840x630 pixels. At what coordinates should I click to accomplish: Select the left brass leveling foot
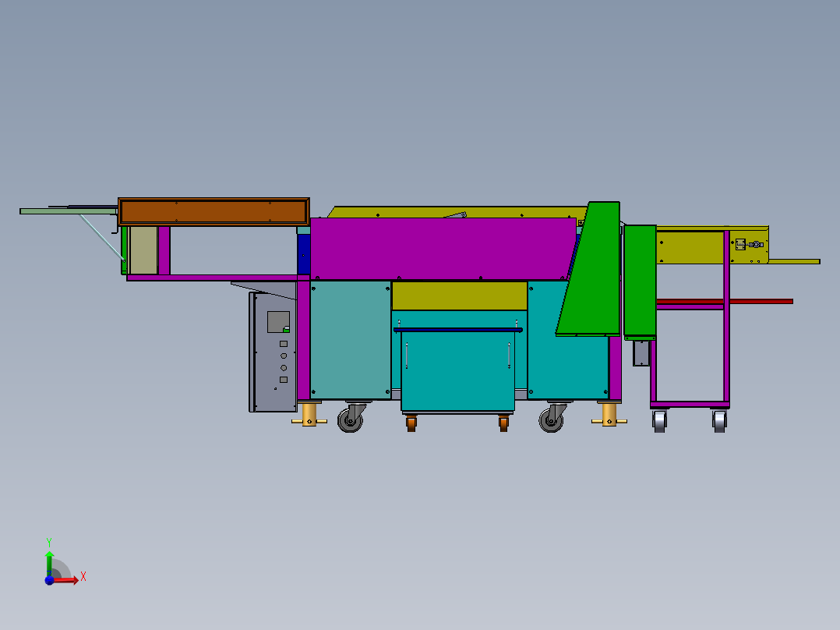[309, 415]
